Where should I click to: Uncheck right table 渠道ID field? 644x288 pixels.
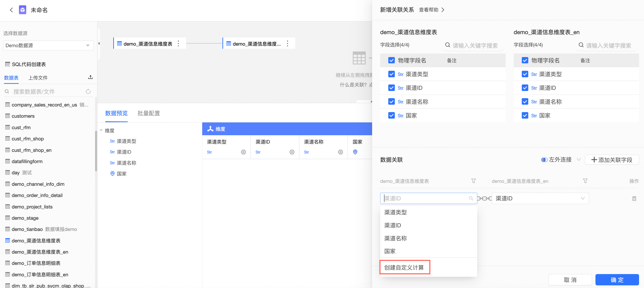[525, 88]
